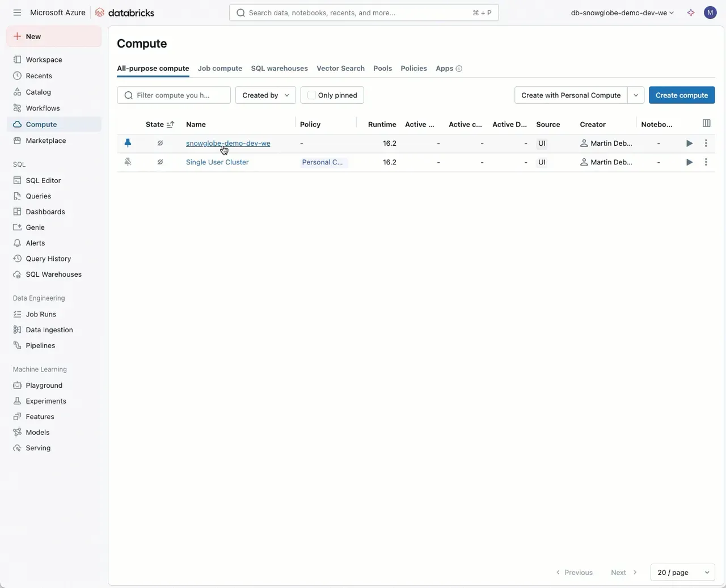The height and width of the screenshot is (588, 726).
Task: Enable the Only pinned checkbox
Action: coord(311,95)
